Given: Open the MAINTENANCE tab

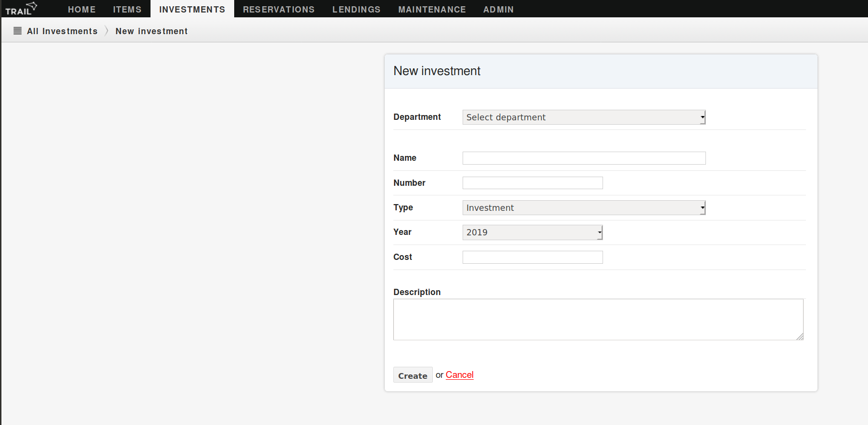Looking at the screenshot, I should (x=432, y=9).
